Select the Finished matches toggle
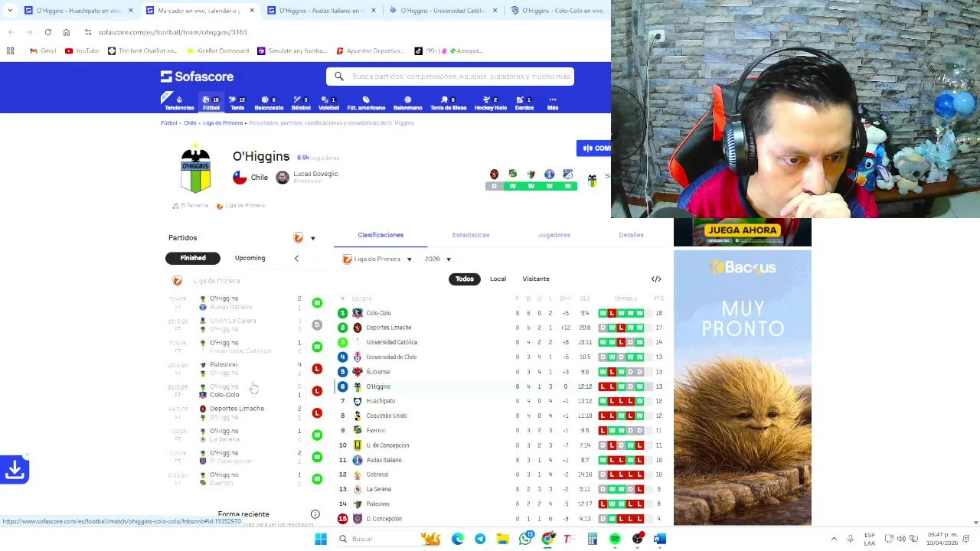 pos(193,258)
